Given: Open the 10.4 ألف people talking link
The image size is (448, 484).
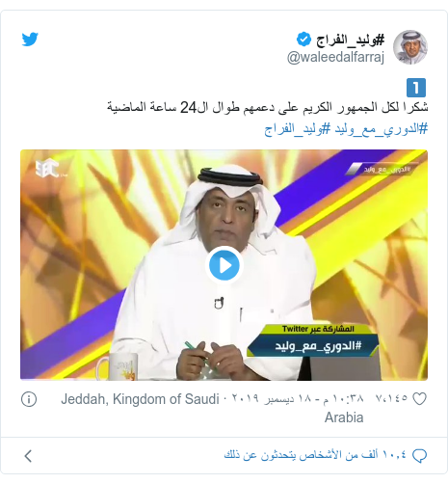Looking at the screenshot, I should point(315,455).
